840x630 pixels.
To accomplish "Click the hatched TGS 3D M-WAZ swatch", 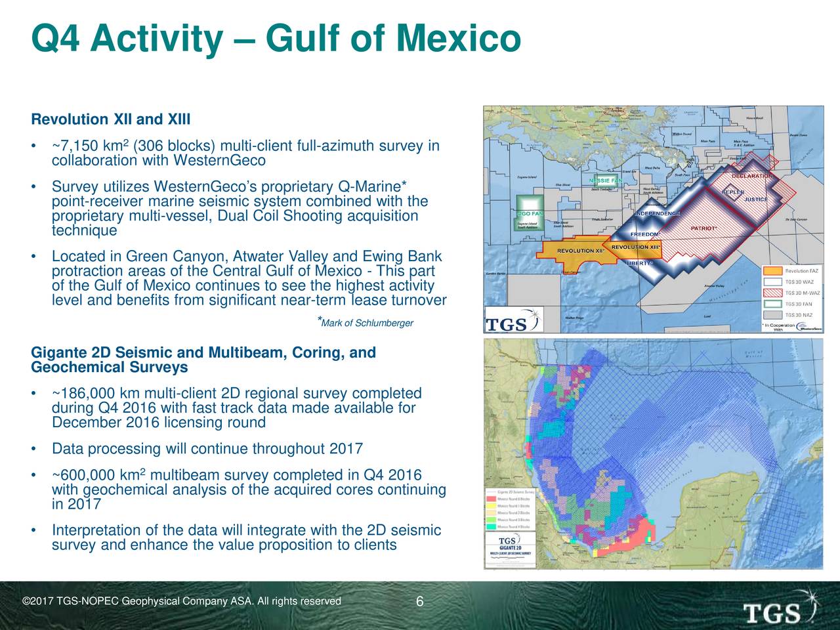I will [773, 293].
